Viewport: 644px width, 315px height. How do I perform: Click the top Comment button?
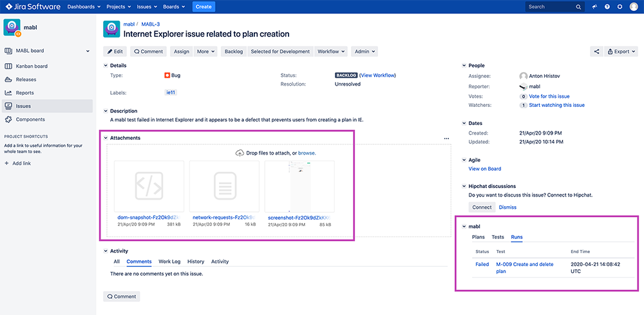(149, 52)
